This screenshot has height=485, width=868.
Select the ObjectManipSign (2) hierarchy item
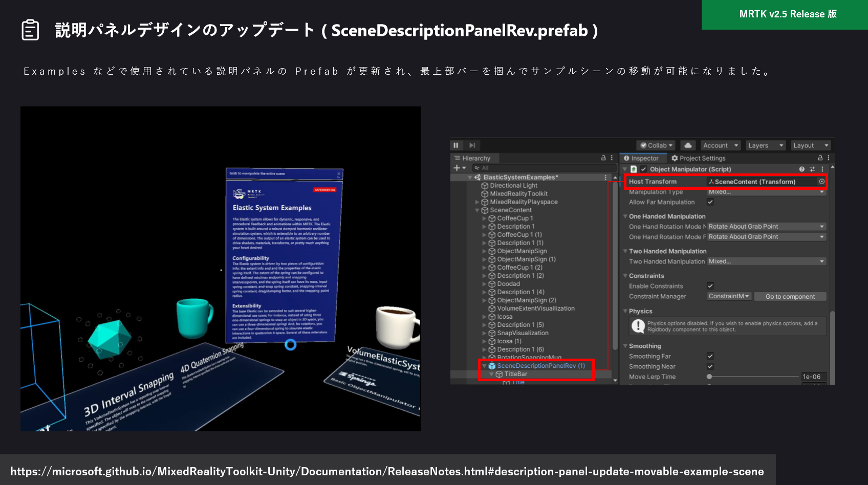point(527,300)
